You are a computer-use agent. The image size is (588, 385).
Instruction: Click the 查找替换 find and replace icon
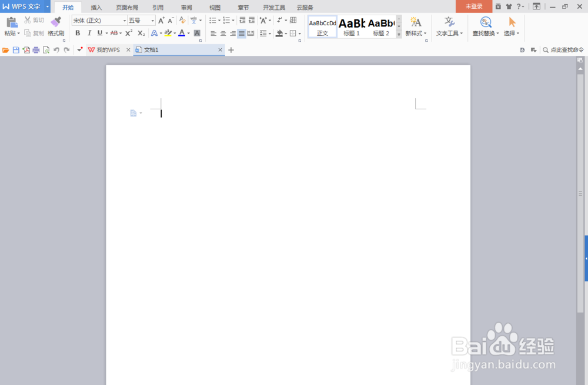coord(486,22)
